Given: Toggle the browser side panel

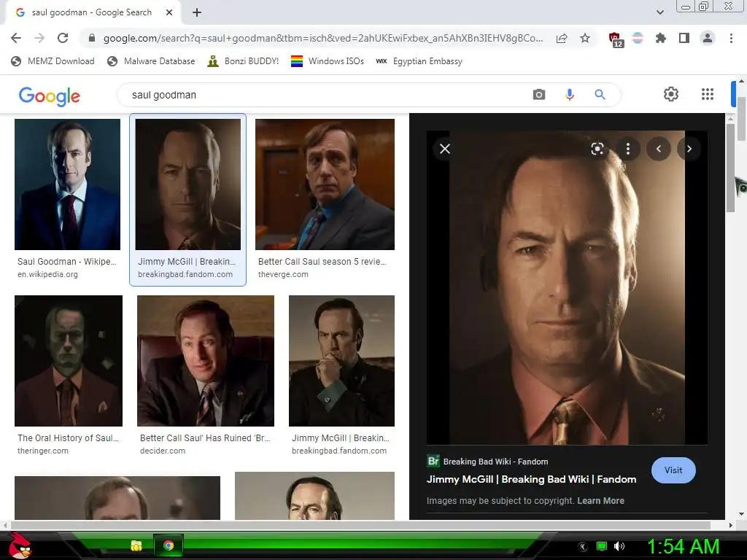Looking at the screenshot, I should tap(684, 38).
